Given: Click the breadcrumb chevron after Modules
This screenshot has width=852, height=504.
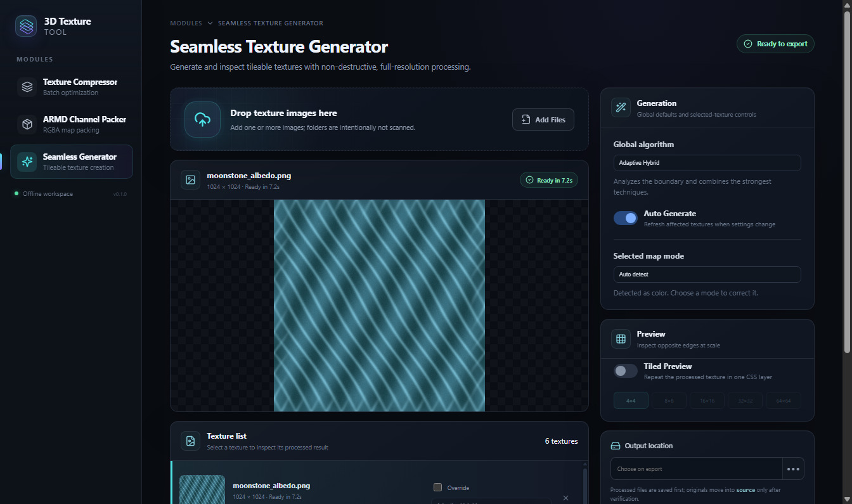Looking at the screenshot, I should click(210, 23).
